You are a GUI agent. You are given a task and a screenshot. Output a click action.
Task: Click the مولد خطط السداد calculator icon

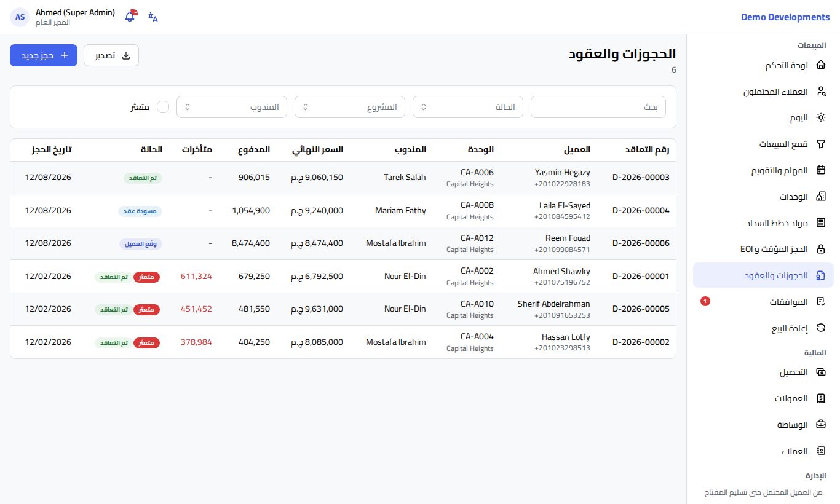820,222
